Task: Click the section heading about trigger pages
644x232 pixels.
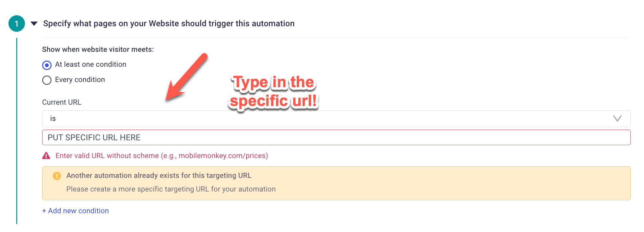Action: pos(169,23)
